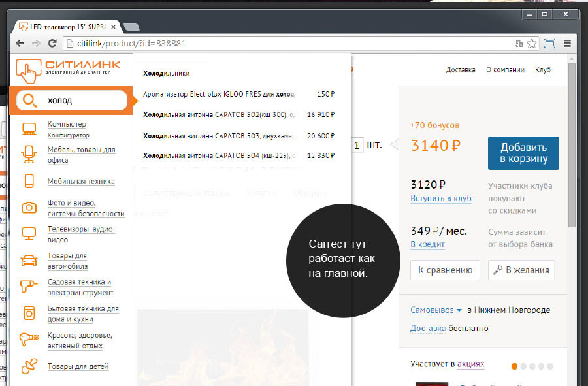Follow the Вступить в клуб link

click(440, 198)
